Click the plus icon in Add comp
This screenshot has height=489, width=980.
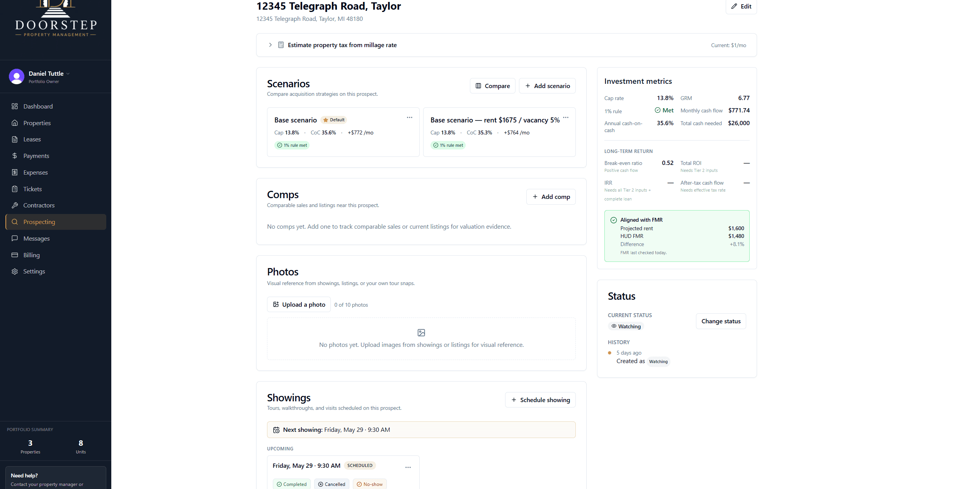pos(535,197)
